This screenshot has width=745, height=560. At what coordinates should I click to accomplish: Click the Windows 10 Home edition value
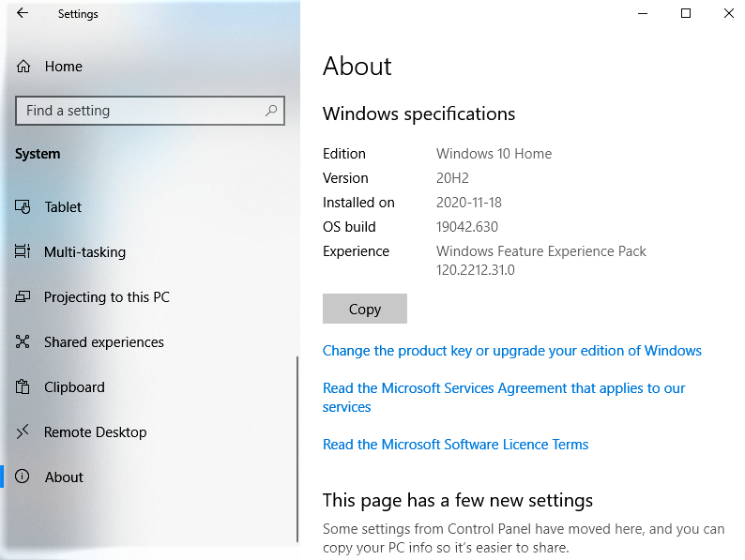coord(494,154)
